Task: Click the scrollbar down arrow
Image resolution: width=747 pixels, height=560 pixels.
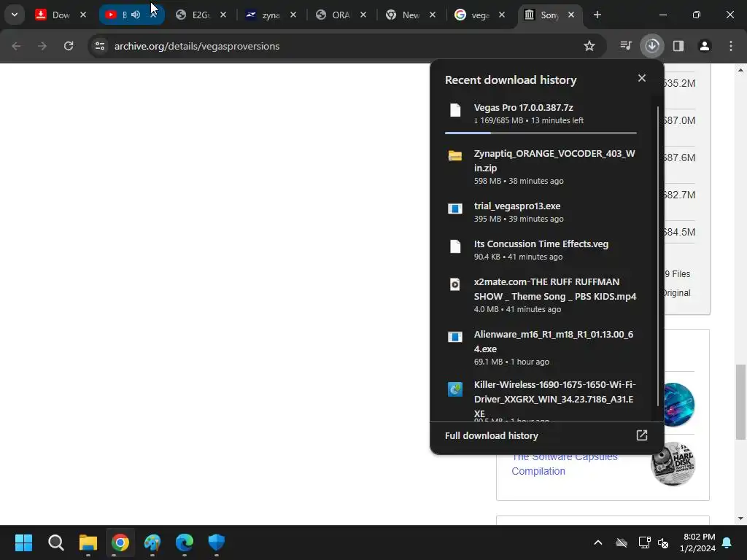Action: pyautogui.click(x=740, y=518)
